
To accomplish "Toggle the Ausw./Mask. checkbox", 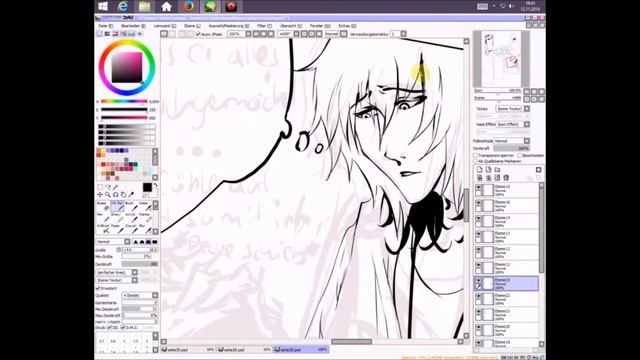I will [198, 34].
